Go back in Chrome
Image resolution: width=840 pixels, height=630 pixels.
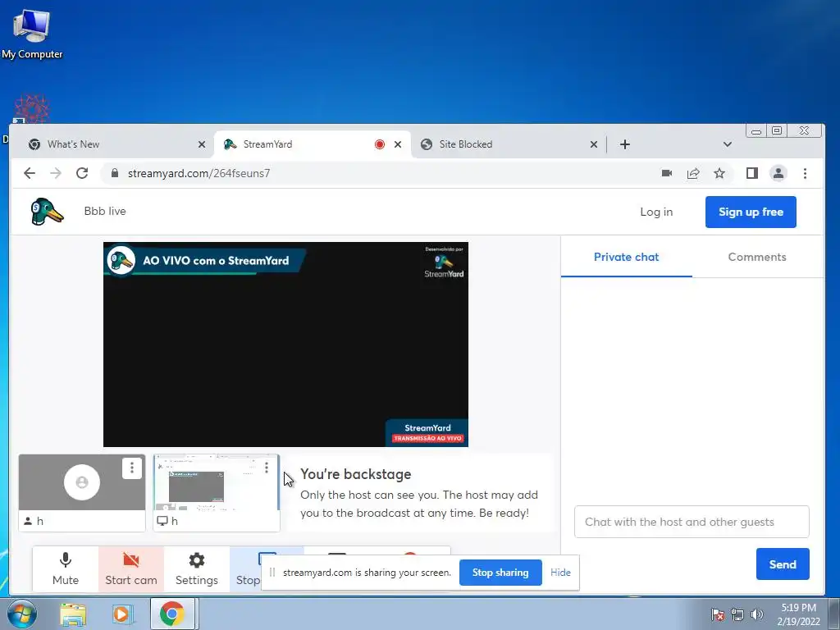30,173
